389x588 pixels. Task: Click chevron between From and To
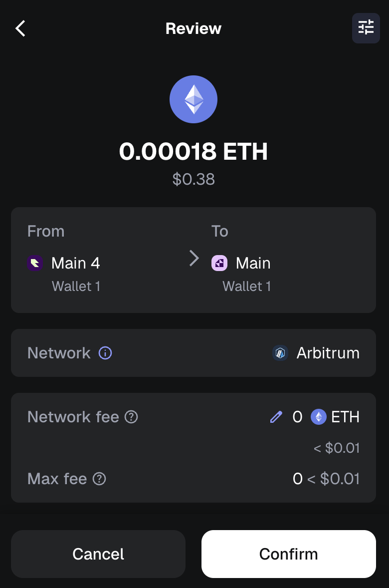click(194, 259)
